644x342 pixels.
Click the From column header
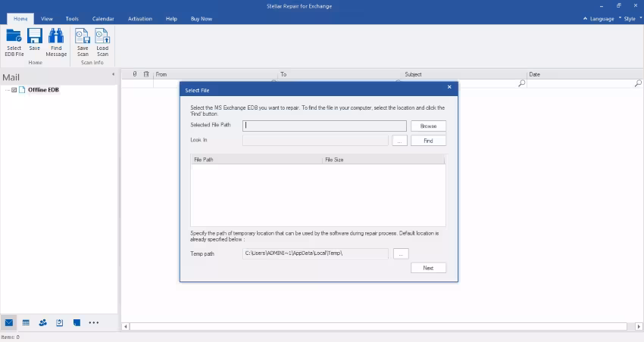click(216, 74)
